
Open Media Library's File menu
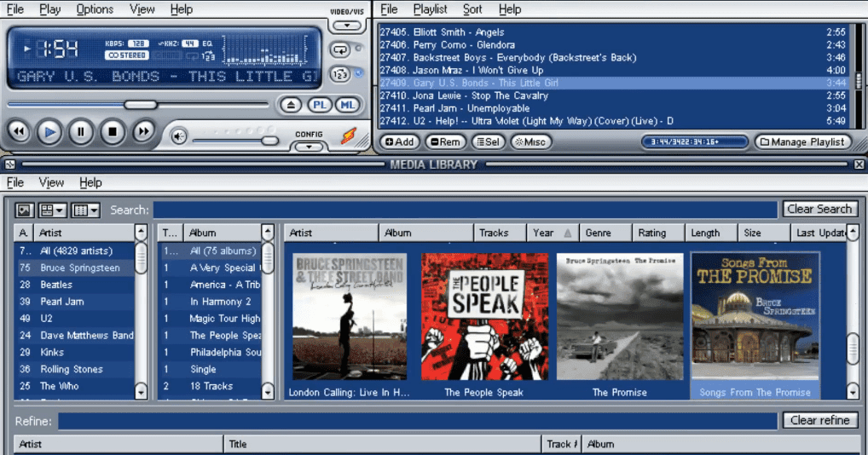coord(15,182)
